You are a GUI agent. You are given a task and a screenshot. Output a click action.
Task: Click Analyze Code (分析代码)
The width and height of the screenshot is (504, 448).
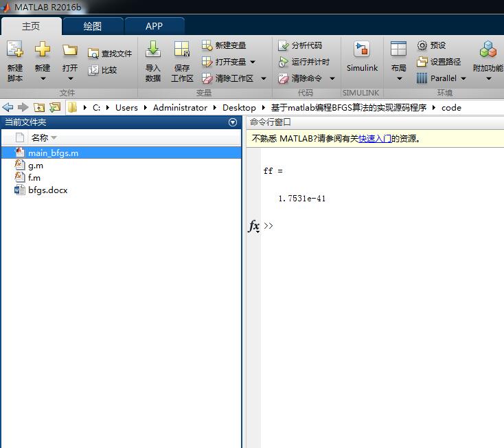tap(300, 45)
